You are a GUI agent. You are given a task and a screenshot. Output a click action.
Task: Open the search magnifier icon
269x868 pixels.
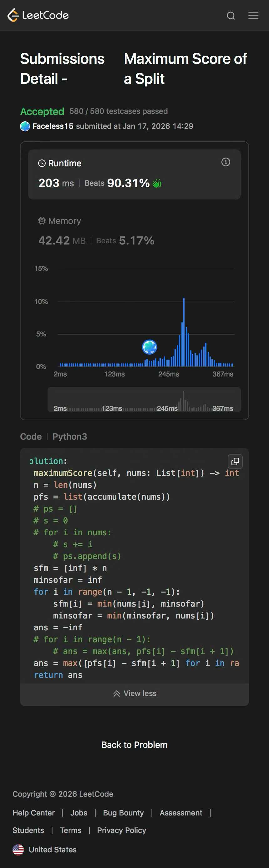click(231, 16)
